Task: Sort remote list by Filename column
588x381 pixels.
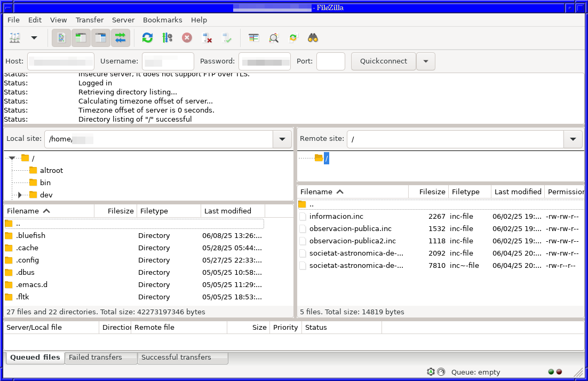Action: (353, 192)
